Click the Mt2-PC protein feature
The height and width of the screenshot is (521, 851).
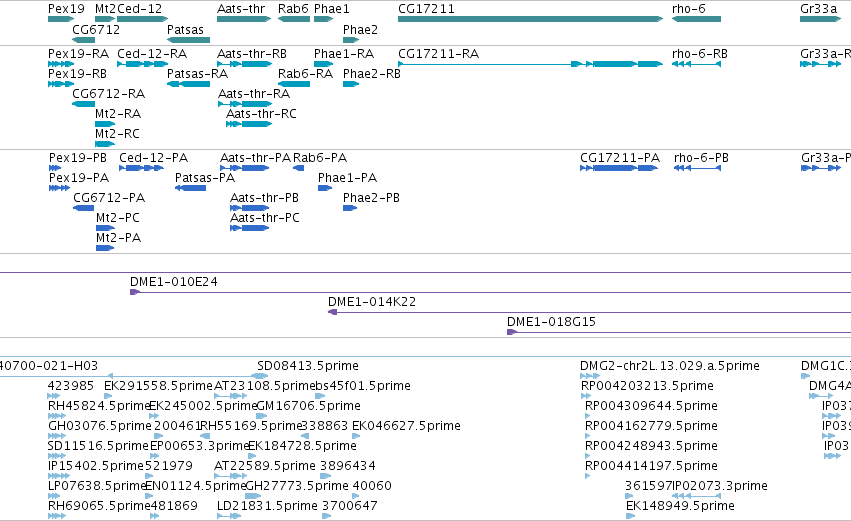coord(105,228)
